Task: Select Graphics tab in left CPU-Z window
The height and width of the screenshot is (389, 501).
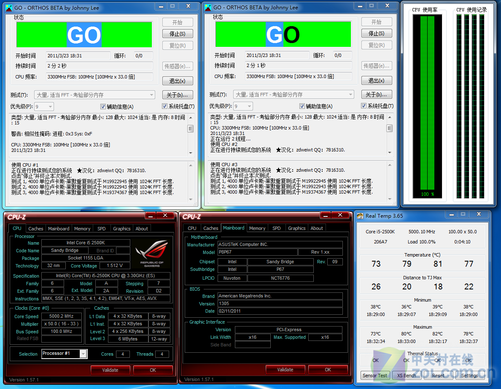Action: (x=121, y=229)
